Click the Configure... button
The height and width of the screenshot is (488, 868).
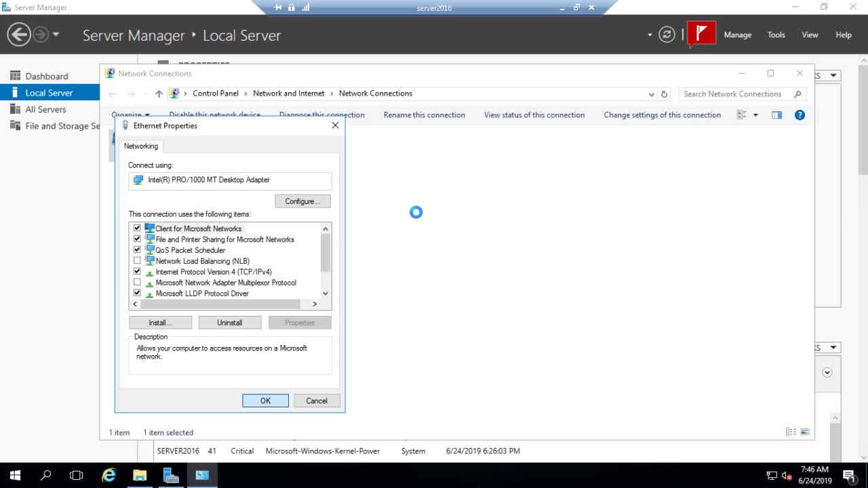(302, 201)
